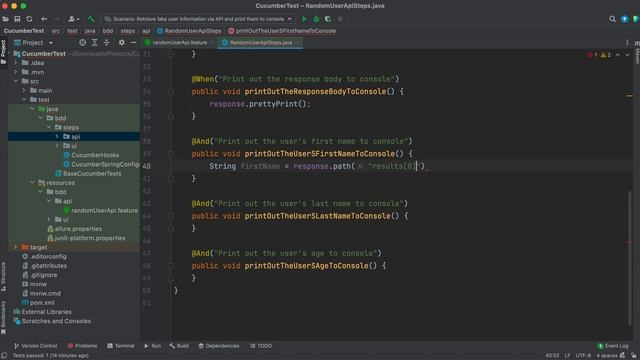Navigate back with the left arrow
640x360 pixels.
point(44,19)
